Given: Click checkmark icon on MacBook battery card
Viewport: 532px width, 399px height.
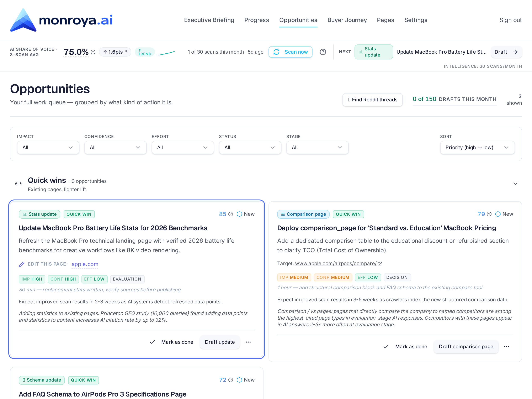Looking at the screenshot, I should (152, 342).
